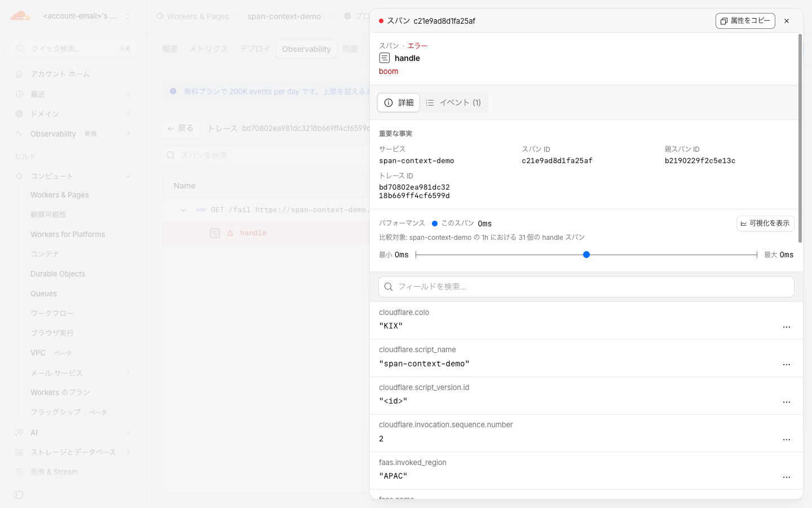Select the Observability tab
Image resolution: width=812 pixels, height=508 pixels.
click(306, 49)
